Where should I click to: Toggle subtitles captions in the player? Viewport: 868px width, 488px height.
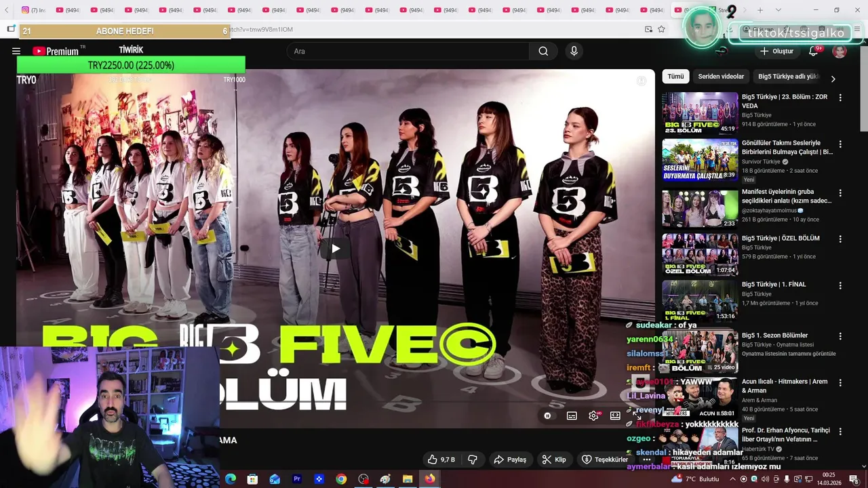click(572, 415)
